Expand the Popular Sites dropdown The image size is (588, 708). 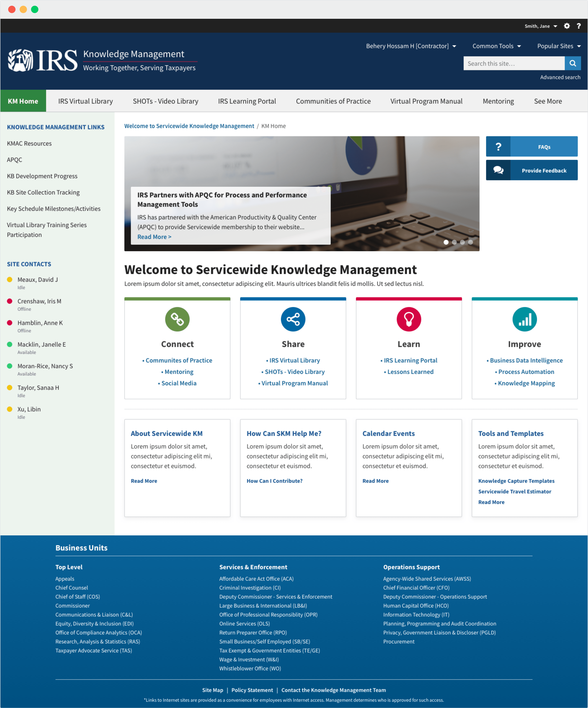tap(558, 46)
